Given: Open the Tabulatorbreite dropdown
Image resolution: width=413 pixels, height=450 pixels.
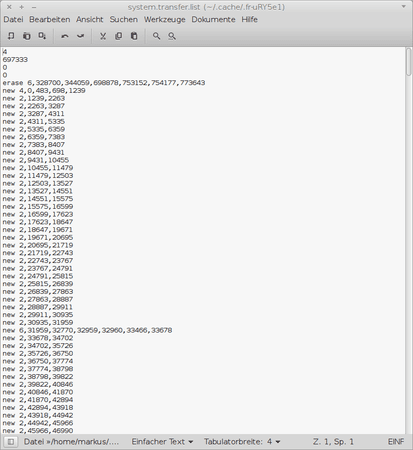Looking at the screenshot, I should [242, 442].
